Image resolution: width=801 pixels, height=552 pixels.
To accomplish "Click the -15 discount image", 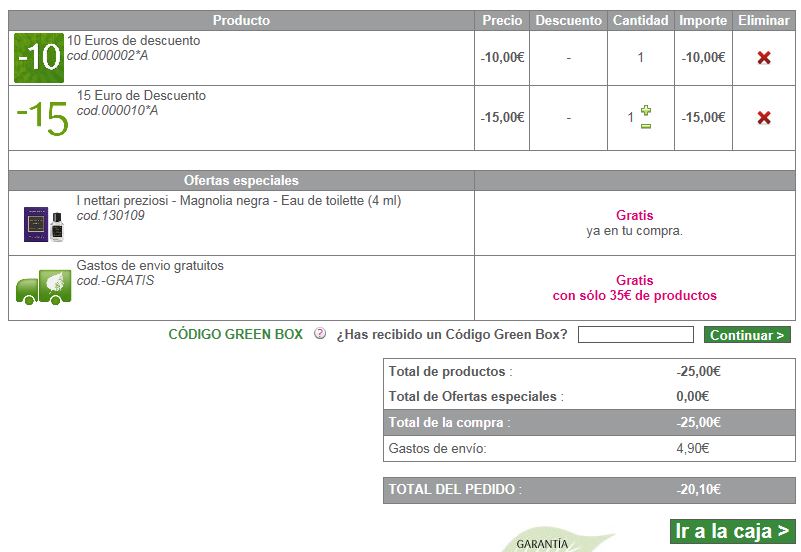I will coord(42,118).
